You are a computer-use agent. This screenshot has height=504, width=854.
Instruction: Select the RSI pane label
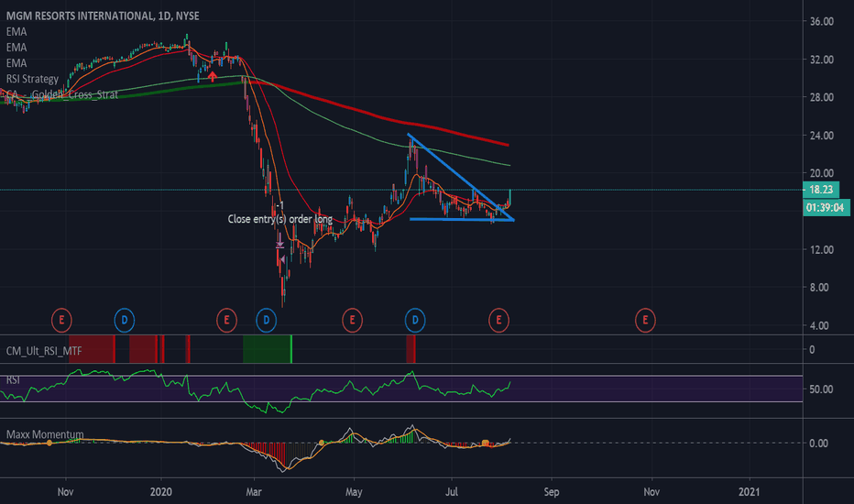click(13, 379)
